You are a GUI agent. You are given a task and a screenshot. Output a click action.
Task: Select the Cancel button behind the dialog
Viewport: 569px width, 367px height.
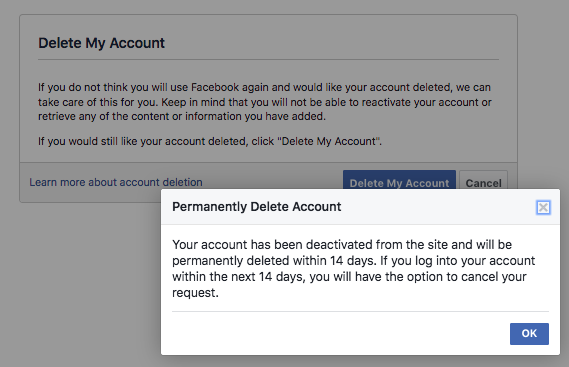(x=483, y=180)
